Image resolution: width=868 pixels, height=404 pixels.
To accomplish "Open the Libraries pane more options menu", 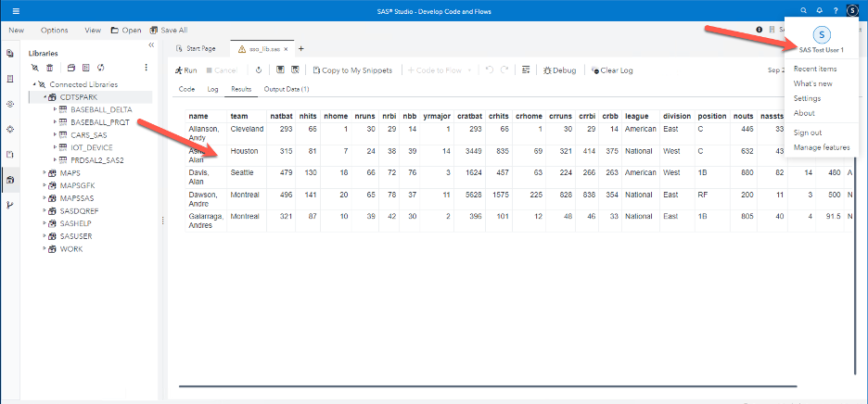I will pyautogui.click(x=146, y=68).
